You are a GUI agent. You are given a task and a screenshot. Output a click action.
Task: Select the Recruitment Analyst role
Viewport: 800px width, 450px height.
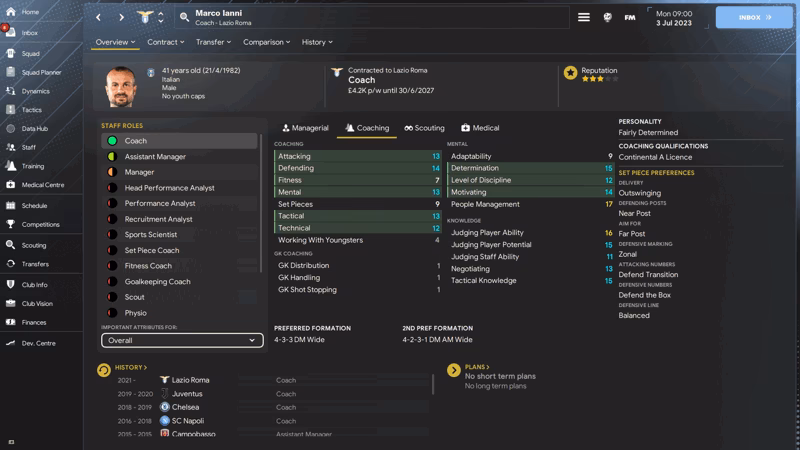pos(179,219)
